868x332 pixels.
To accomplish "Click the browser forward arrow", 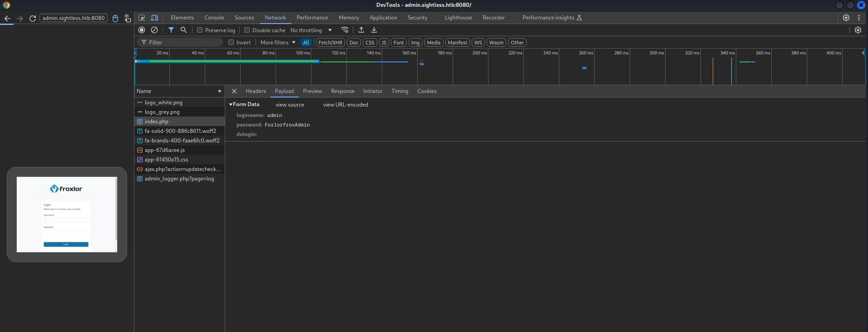I will tap(20, 19).
